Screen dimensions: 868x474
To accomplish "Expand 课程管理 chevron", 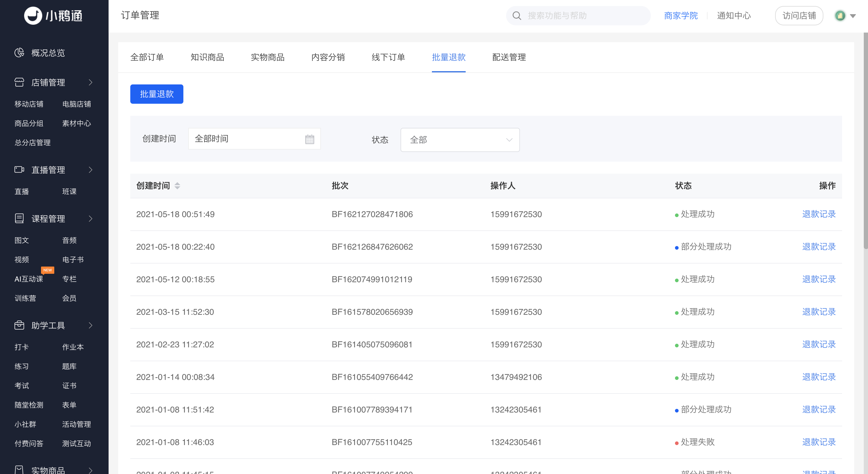I will coord(90,218).
